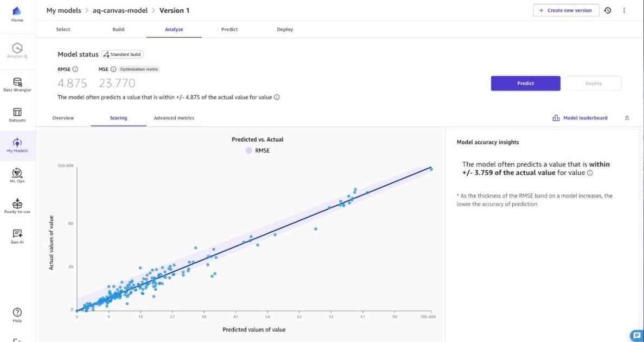
Task: Click the Help icon in sidebar
Action: point(17,314)
